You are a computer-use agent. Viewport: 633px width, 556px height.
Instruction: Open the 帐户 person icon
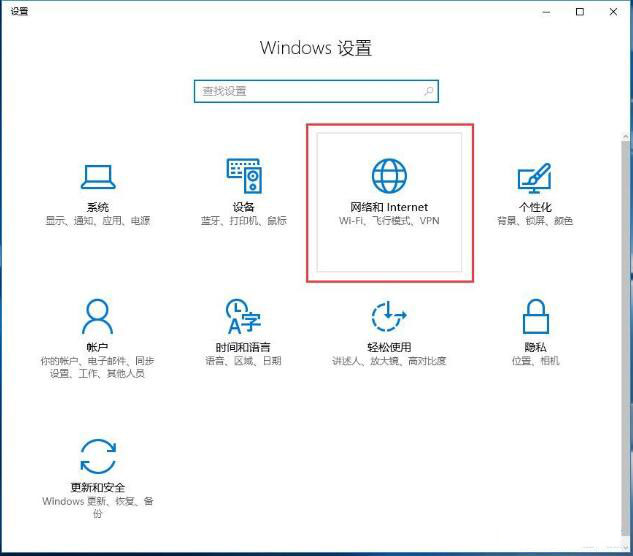(97, 316)
